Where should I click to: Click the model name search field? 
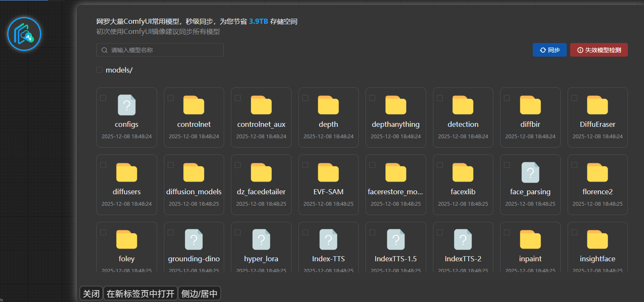(160, 50)
